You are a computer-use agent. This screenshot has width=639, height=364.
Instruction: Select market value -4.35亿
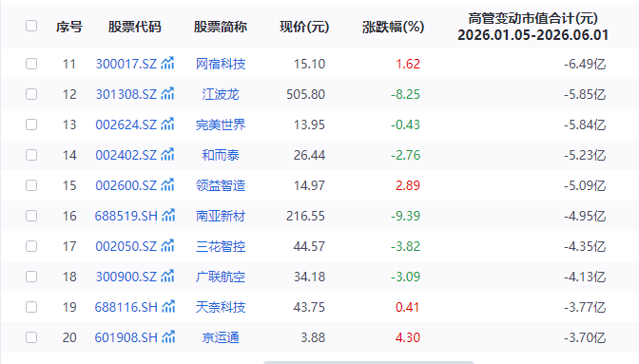click(x=585, y=246)
